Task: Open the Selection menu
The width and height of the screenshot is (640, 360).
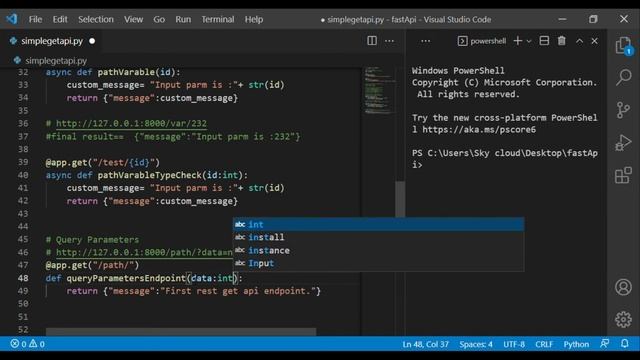Action: (x=96, y=19)
